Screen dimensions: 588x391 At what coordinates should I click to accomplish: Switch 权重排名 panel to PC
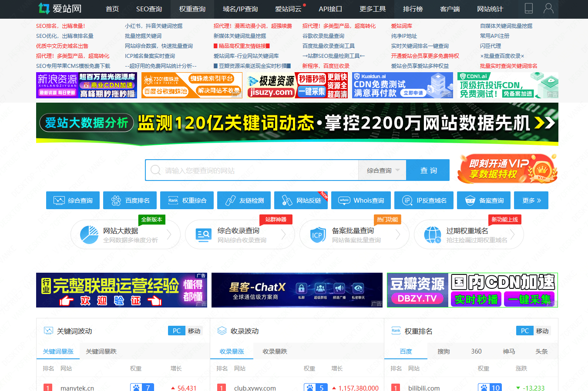point(525,331)
